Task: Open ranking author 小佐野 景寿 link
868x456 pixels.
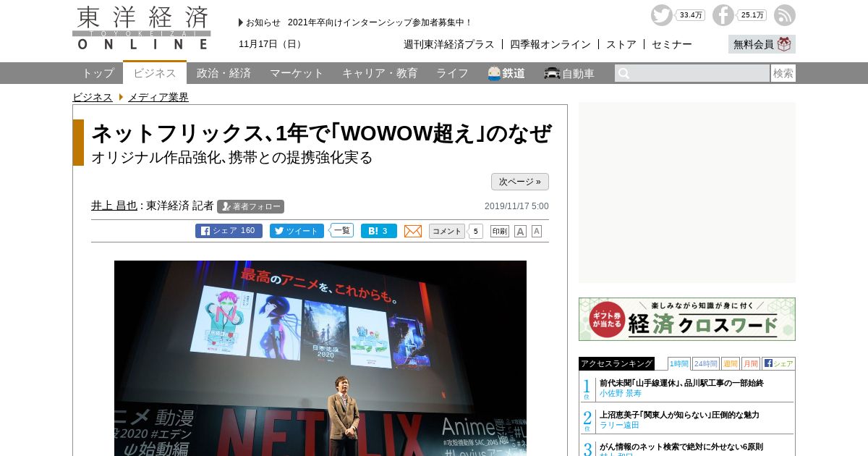Action: click(x=621, y=393)
